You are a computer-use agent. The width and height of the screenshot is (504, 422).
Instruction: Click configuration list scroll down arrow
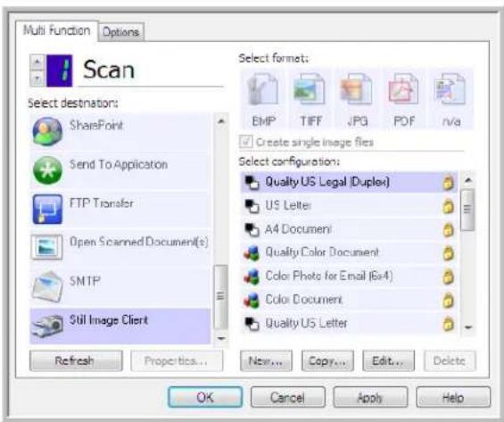click(x=468, y=327)
